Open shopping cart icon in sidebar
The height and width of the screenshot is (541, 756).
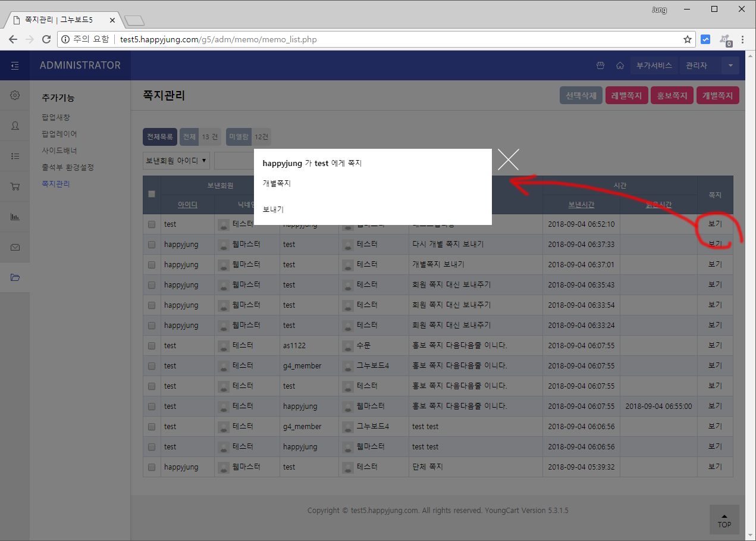tap(15, 186)
